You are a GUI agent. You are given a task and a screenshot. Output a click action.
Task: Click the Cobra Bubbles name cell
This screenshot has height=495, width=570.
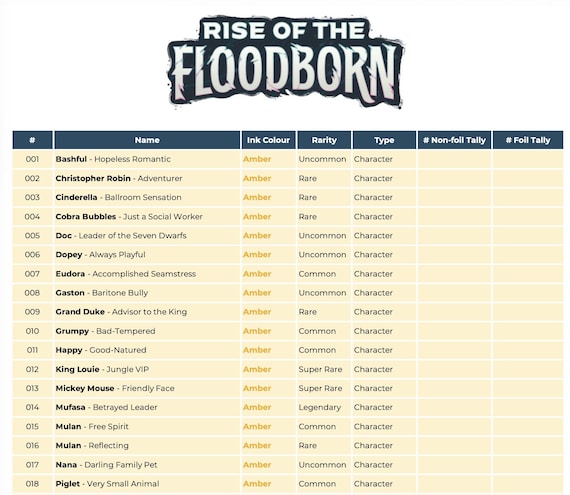(x=147, y=217)
